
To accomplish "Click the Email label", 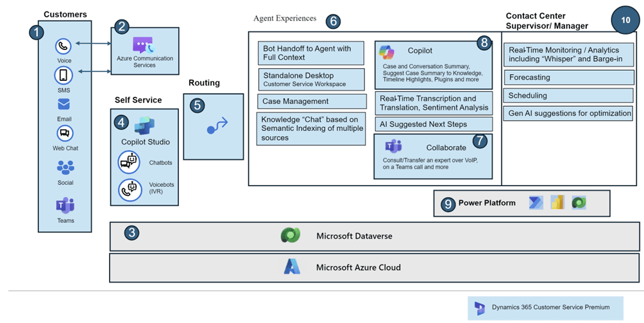I will pos(64,119).
